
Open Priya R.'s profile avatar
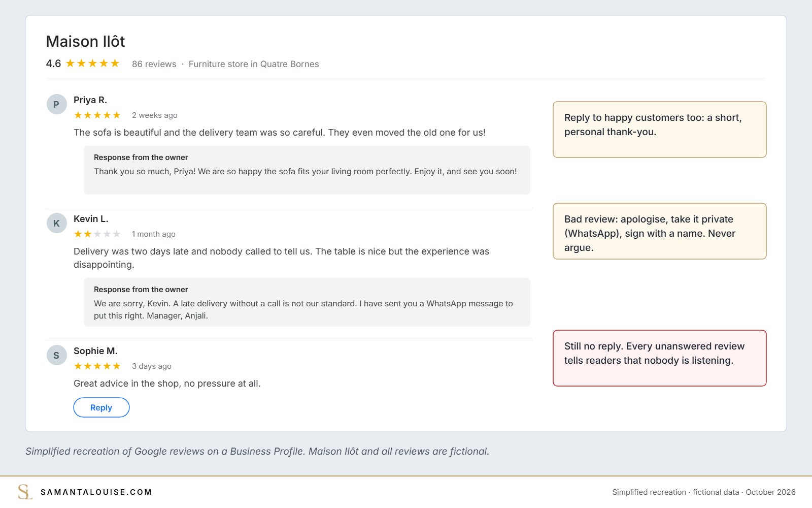(56, 104)
